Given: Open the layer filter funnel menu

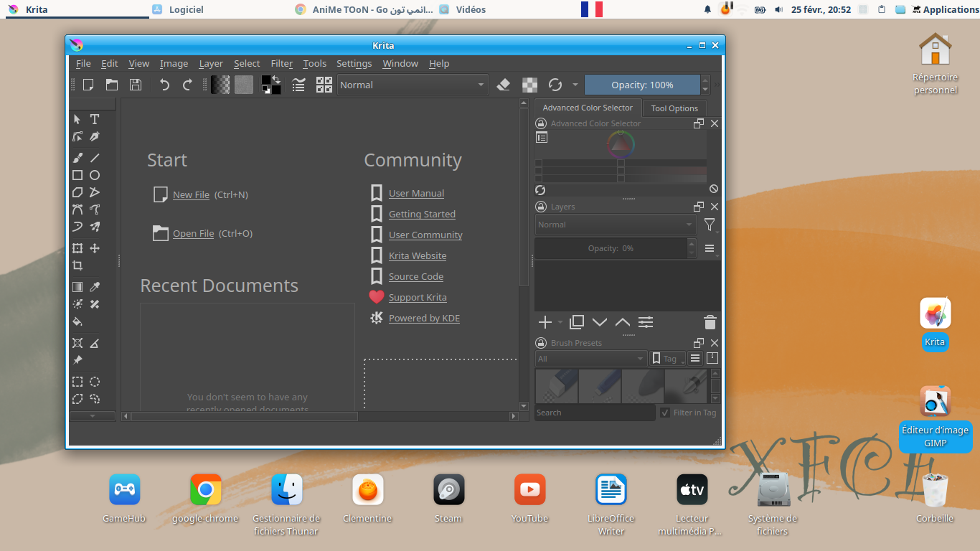Looking at the screenshot, I should click(x=710, y=225).
